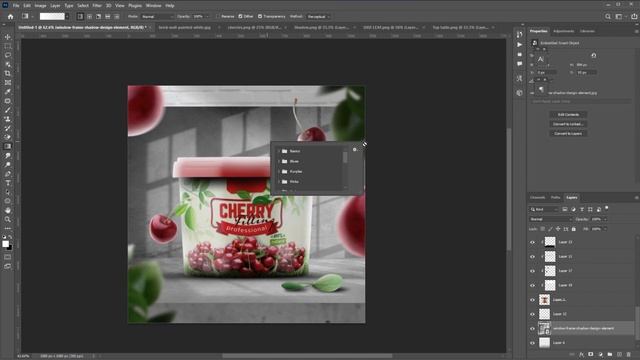Image resolution: width=640 pixels, height=360 pixels.
Task: Hide the window frame shadow design element layer
Action: [x=532, y=329]
